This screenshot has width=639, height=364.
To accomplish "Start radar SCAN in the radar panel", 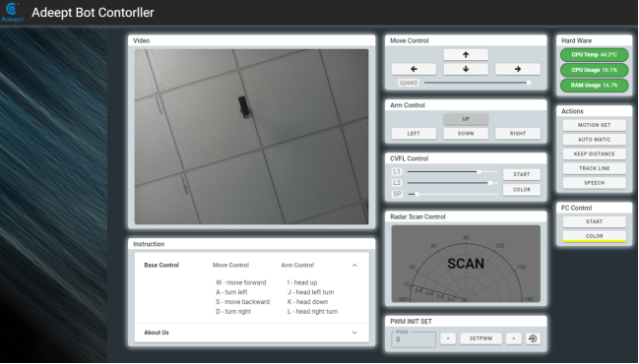I will tap(466, 264).
